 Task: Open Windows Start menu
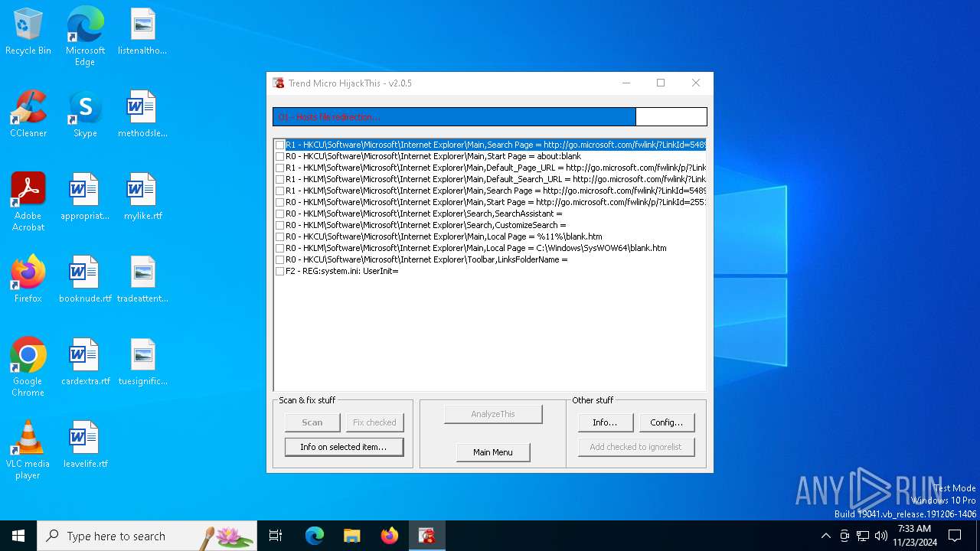click(x=18, y=536)
